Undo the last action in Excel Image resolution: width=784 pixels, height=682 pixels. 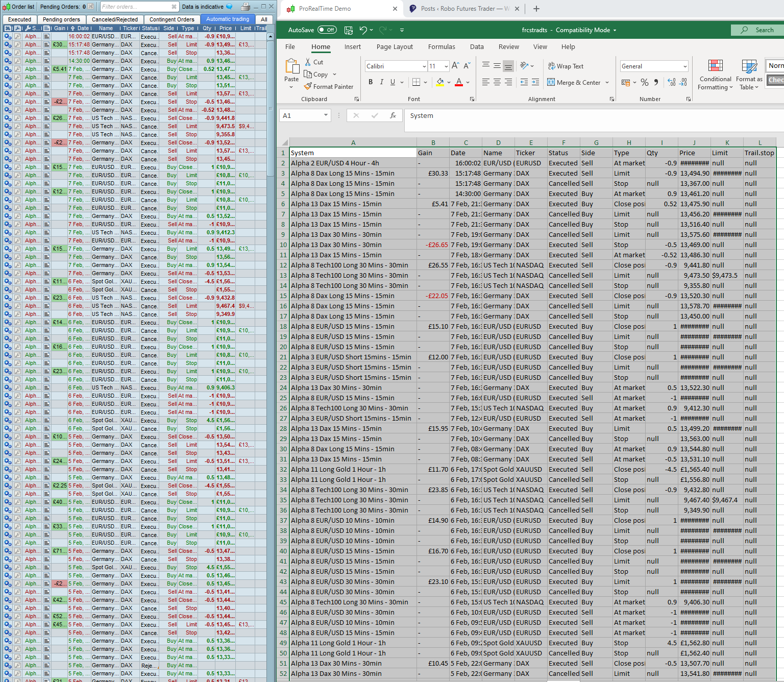[363, 30]
